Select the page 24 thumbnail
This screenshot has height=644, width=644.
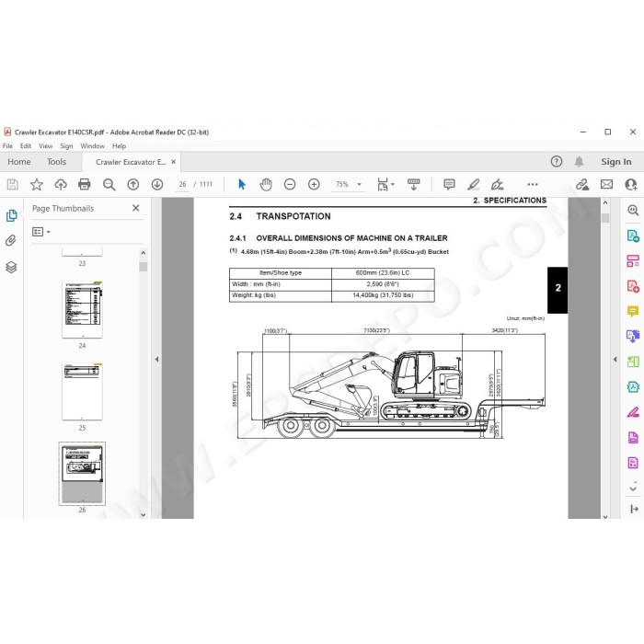[x=82, y=310]
